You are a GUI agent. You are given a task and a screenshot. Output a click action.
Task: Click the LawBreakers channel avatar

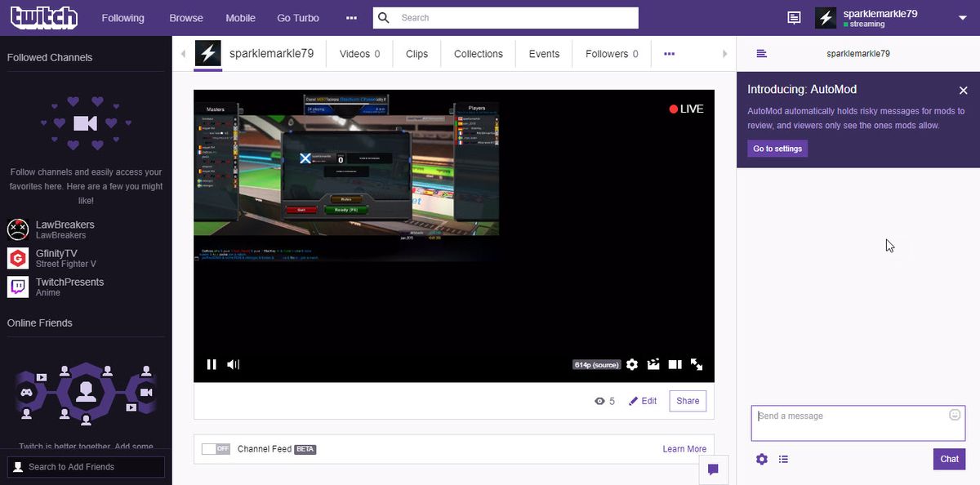(x=18, y=229)
